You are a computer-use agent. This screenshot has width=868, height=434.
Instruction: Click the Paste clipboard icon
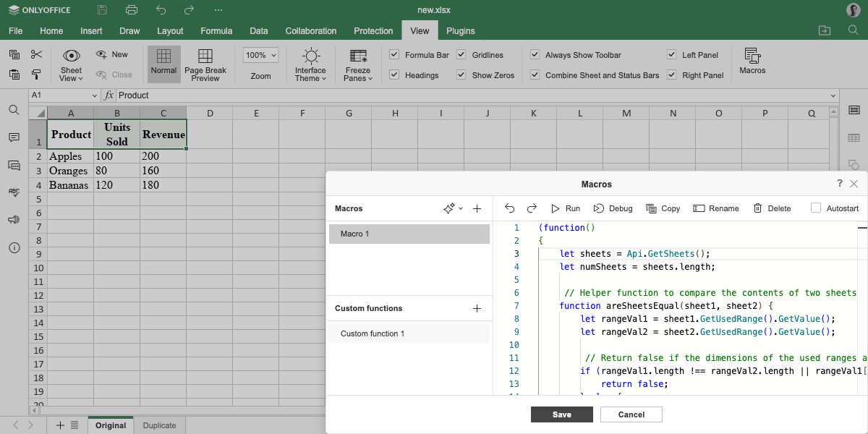(14, 74)
